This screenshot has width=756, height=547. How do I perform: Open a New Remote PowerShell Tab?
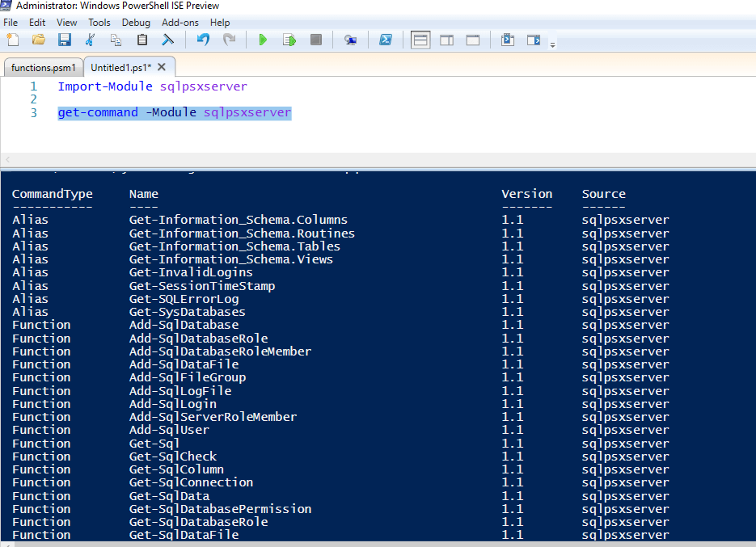click(x=351, y=40)
